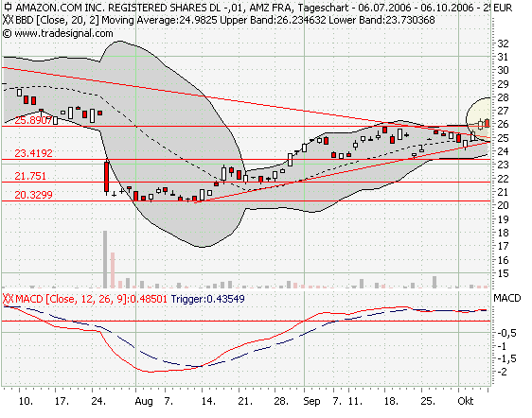532x418 pixels.
Task: Click the 23.4192 horizontal level label
Action: click(x=33, y=153)
